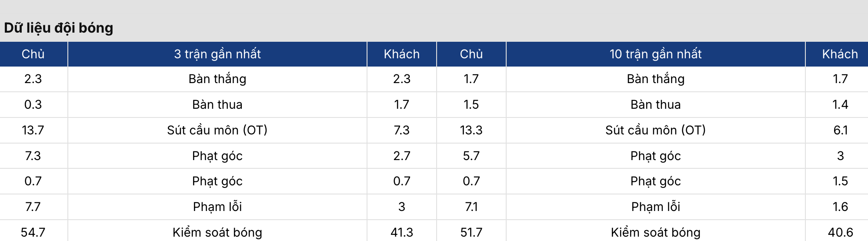Screen dimensions: 868x241
Task: Select 'Bàn thắng' in the 3-match table
Action: click(217, 79)
